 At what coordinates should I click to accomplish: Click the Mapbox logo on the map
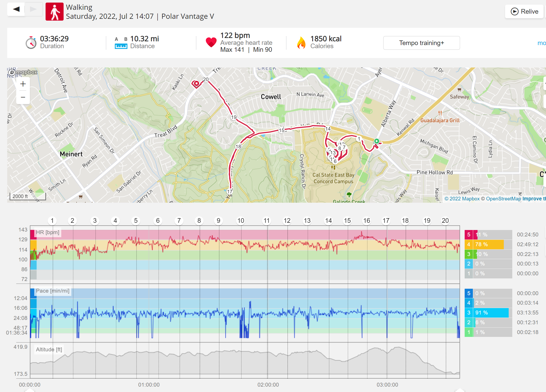pyautogui.click(x=23, y=72)
